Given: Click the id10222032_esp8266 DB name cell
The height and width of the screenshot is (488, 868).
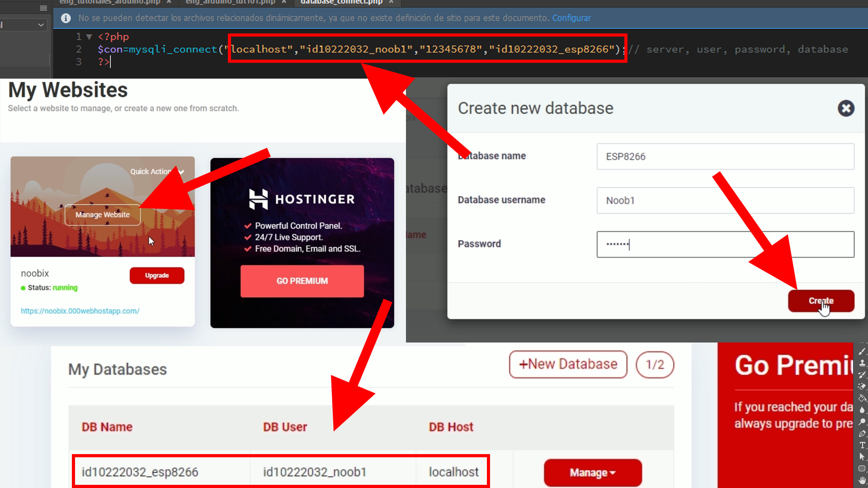Looking at the screenshot, I should [x=140, y=472].
